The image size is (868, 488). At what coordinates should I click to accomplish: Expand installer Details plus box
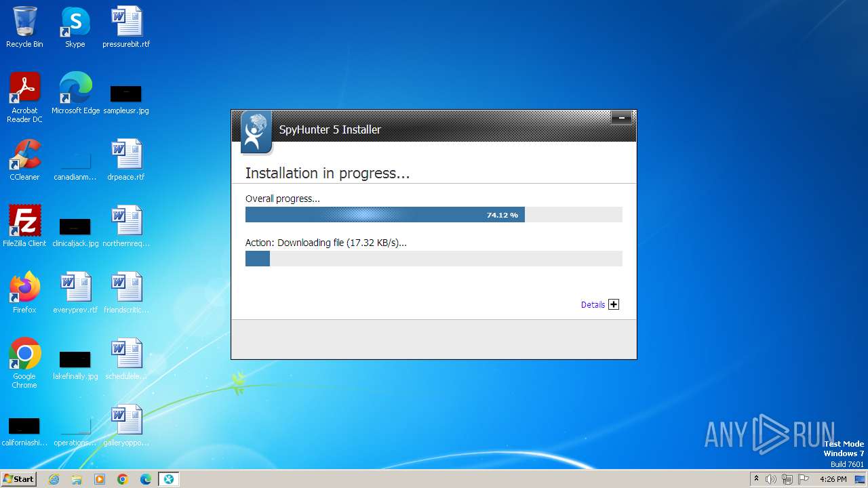pos(614,304)
